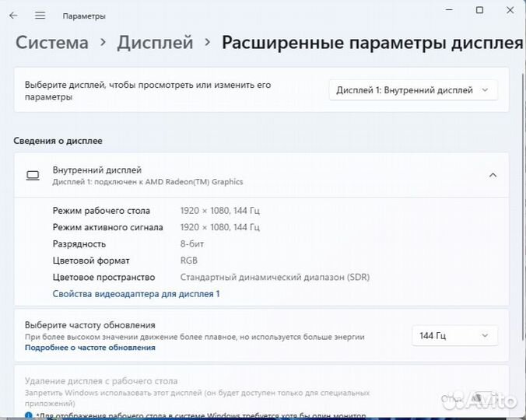The image size is (526, 420).
Task: Open the 144 Гц refresh rate dropdown
Action: [454, 335]
